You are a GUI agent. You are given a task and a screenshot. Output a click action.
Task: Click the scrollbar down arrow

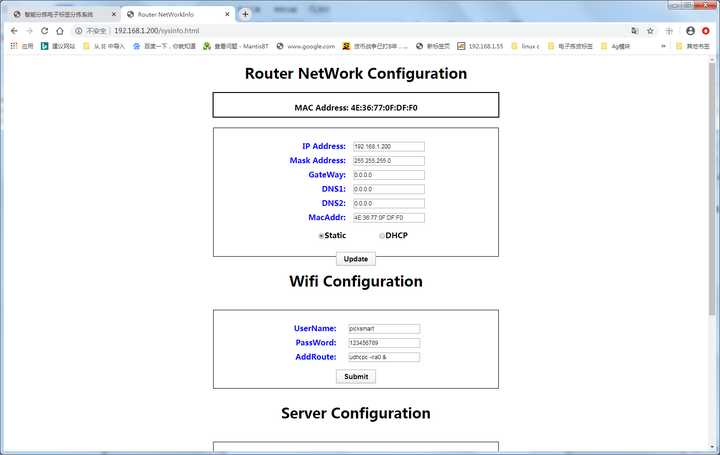tap(712, 447)
